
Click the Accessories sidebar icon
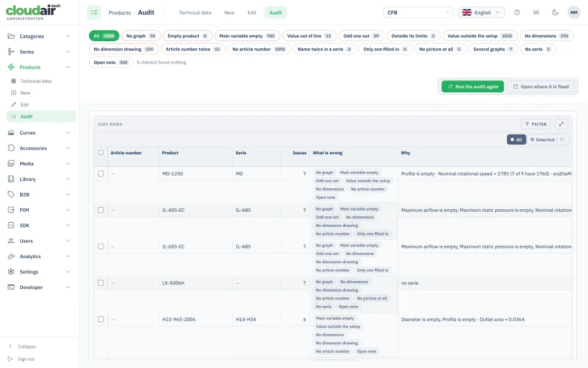11,148
